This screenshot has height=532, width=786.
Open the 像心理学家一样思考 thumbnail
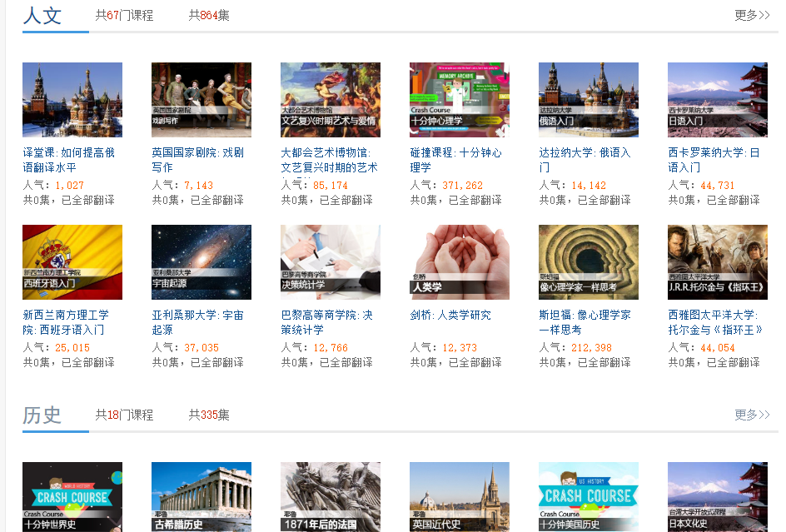[x=589, y=262]
